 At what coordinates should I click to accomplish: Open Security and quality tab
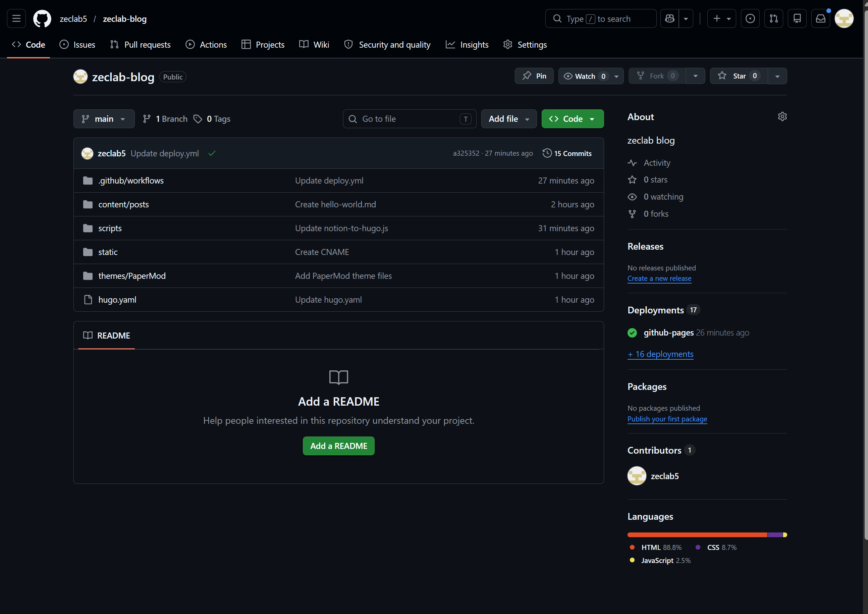pos(387,45)
